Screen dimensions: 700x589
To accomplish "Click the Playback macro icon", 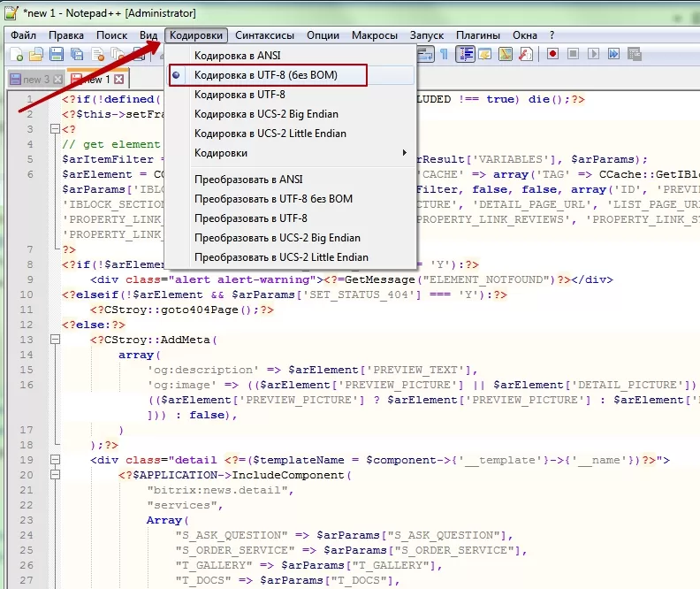I will [x=593, y=55].
